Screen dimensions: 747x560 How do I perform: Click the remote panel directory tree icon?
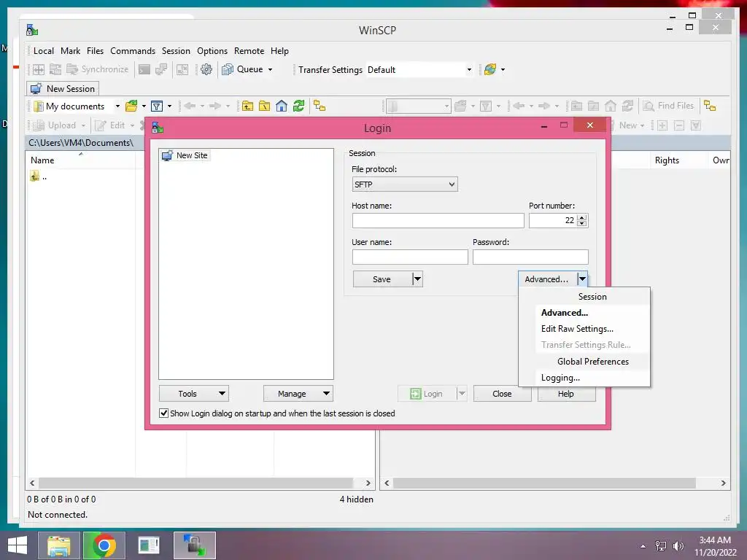710,106
